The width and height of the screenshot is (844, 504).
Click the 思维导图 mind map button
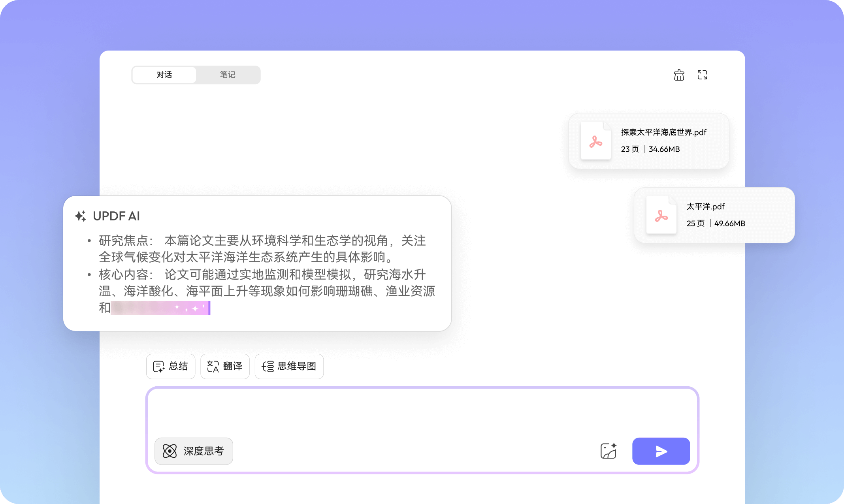pyautogui.click(x=289, y=366)
